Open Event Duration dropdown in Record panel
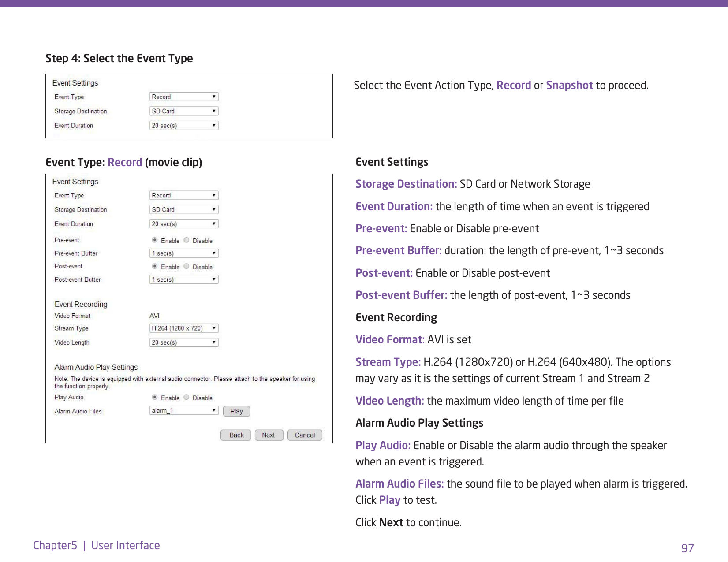Screen dimensions: 728x562 [x=184, y=224]
